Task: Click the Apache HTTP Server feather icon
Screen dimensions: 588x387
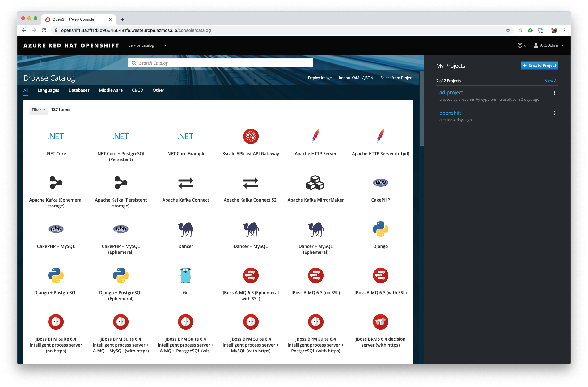Action: (315, 136)
